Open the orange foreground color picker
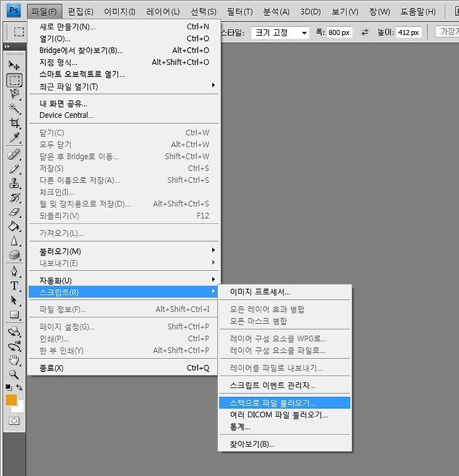 [x=11, y=400]
